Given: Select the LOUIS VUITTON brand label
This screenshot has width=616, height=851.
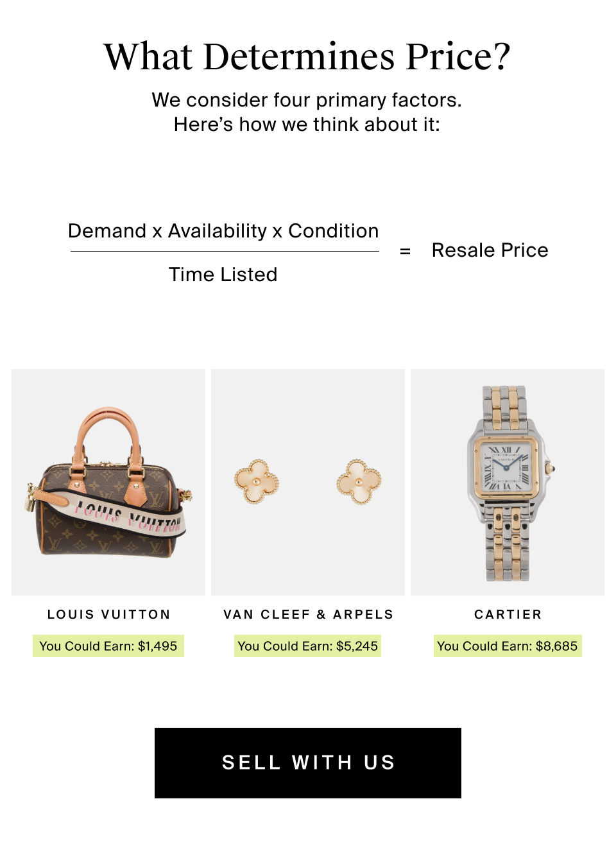Looking at the screenshot, I should (108, 614).
